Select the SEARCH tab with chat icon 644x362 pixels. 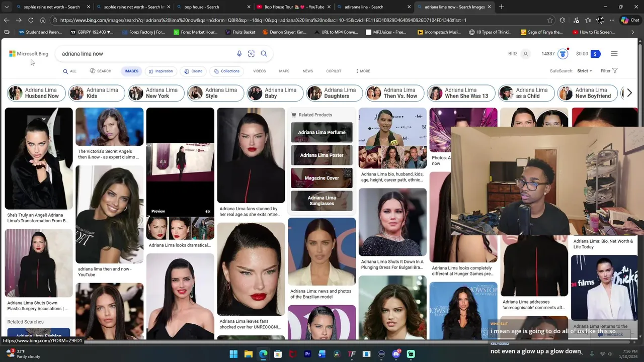[x=101, y=71]
